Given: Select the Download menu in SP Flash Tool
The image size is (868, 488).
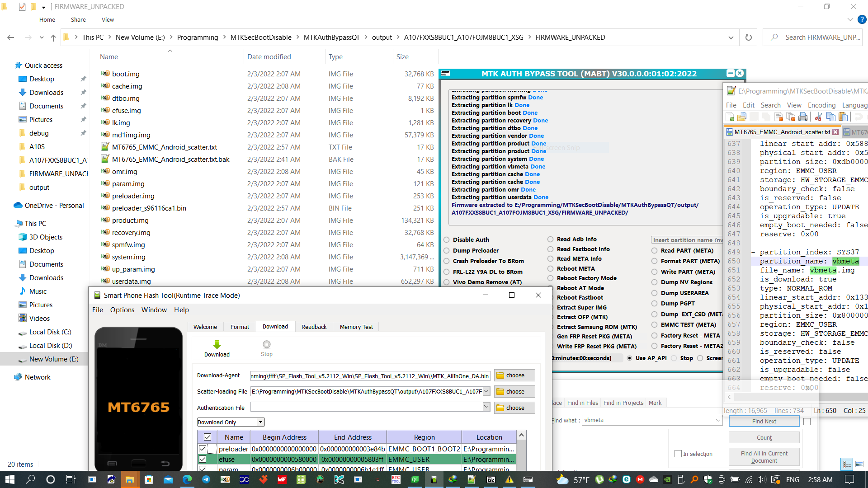Looking at the screenshot, I should (x=275, y=326).
